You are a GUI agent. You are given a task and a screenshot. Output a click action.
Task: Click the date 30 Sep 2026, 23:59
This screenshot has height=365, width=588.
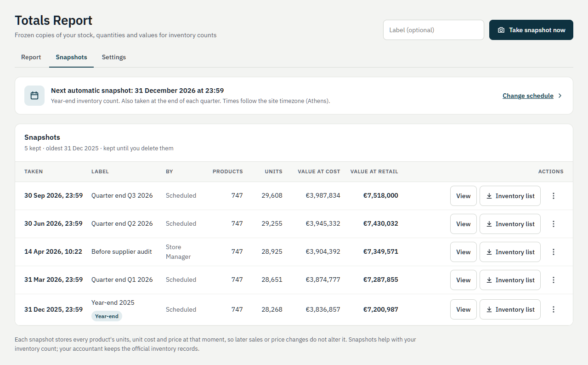[54, 195]
